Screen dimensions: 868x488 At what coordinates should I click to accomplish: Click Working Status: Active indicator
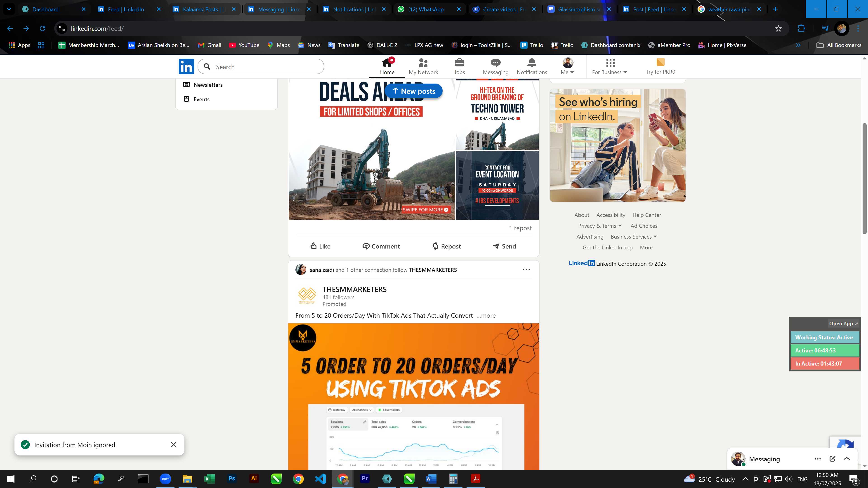pos(825,337)
